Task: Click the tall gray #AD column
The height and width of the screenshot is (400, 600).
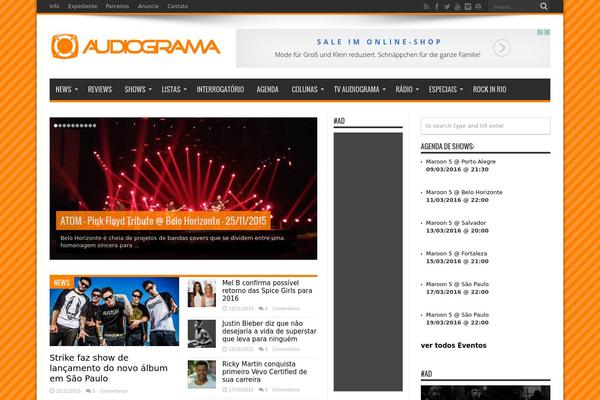Action: coord(368,262)
